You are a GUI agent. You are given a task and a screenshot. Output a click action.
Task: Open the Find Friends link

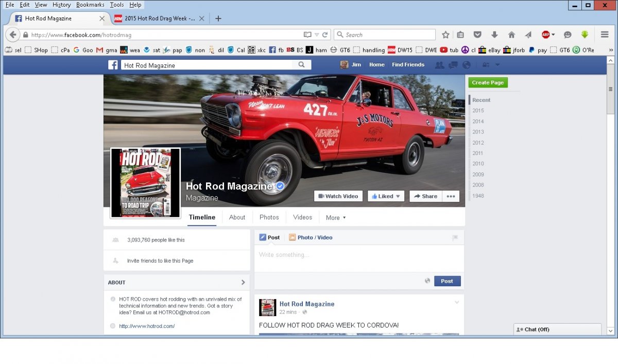tap(408, 65)
